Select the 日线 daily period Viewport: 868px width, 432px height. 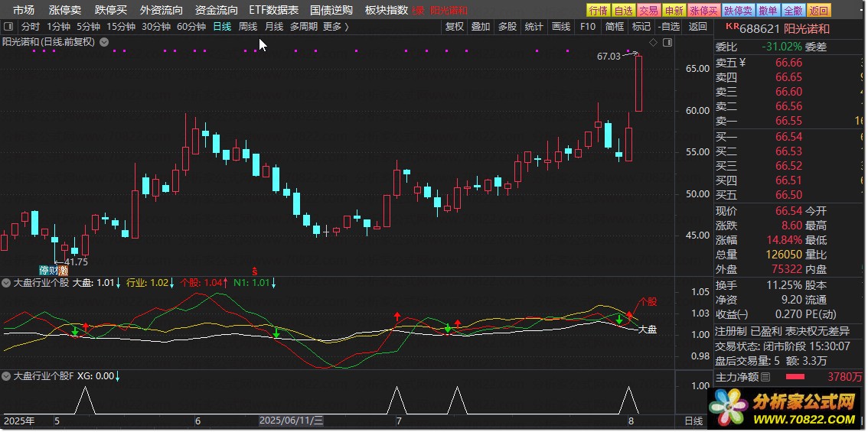point(222,27)
